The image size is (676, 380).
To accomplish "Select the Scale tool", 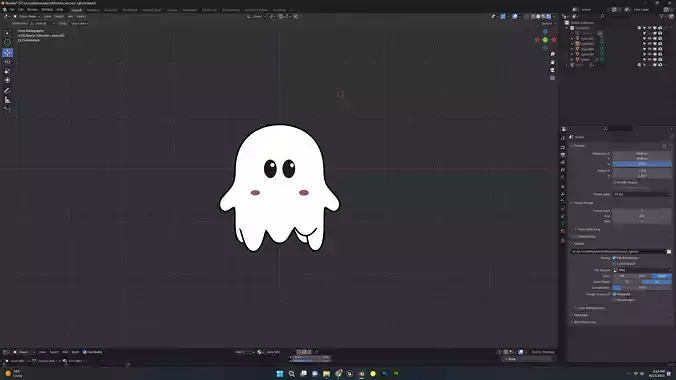I will tap(7, 71).
